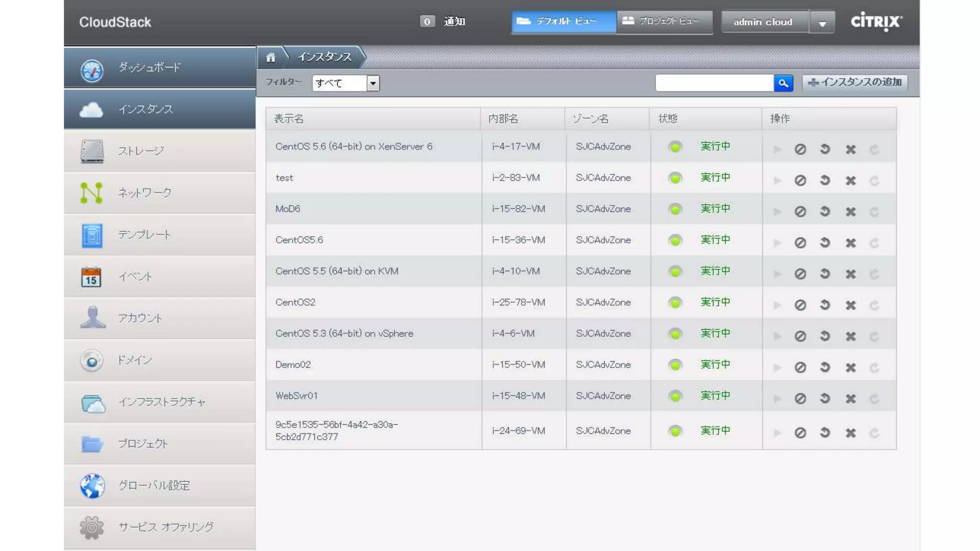Click the インスタンスの追加 add instance button
This screenshot has width=980, height=551.
click(x=855, y=82)
